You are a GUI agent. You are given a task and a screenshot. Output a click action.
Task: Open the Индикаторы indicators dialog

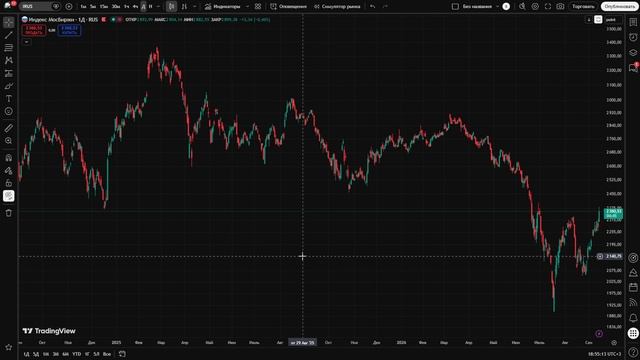coord(223,7)
